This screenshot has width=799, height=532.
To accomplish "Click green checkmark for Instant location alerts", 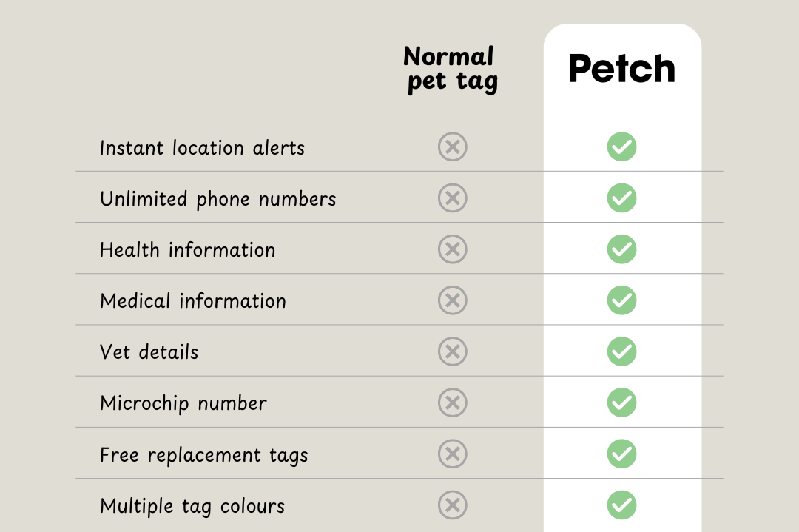I will coord(621,147).
